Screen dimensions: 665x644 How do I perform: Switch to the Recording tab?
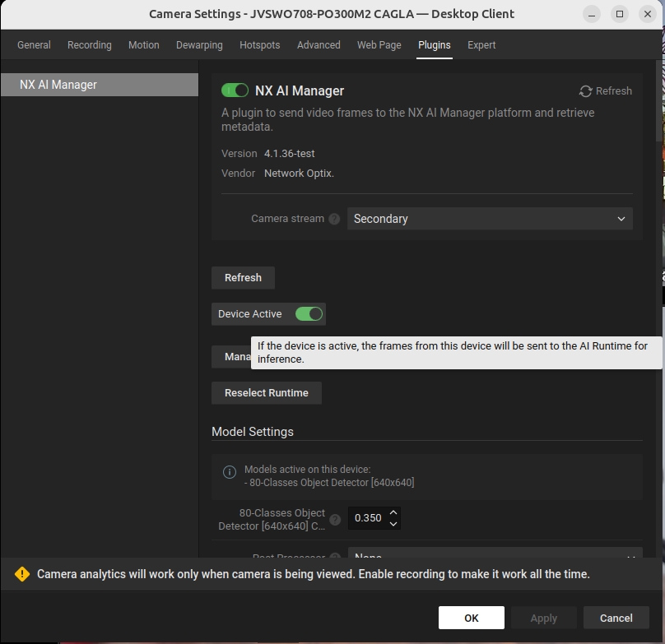click(x=89, y=45)
